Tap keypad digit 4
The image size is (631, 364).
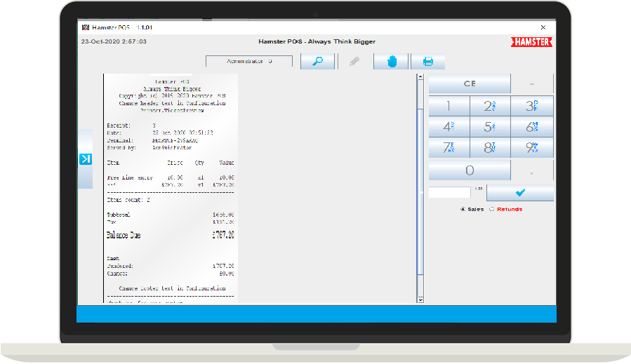(449, 127)
